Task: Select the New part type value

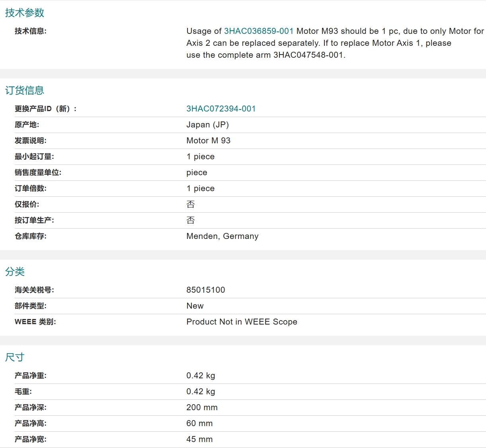Action: 195,306
